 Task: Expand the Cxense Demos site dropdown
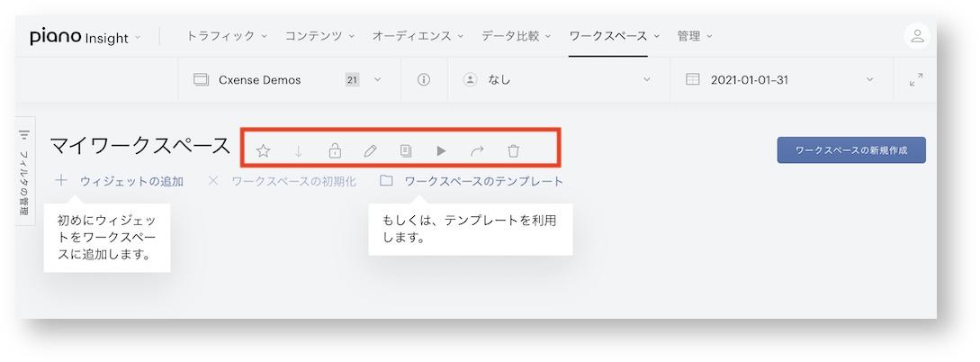coord(377,80)
